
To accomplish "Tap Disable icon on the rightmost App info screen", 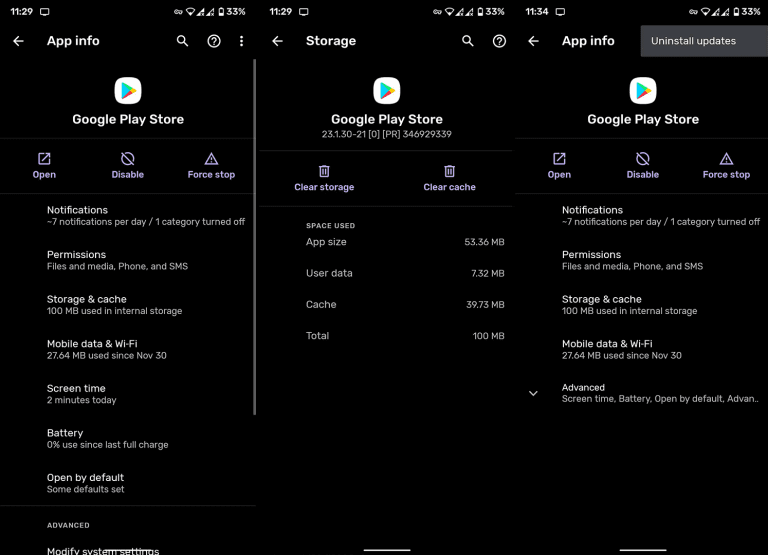I will click(x=643, y=159).
